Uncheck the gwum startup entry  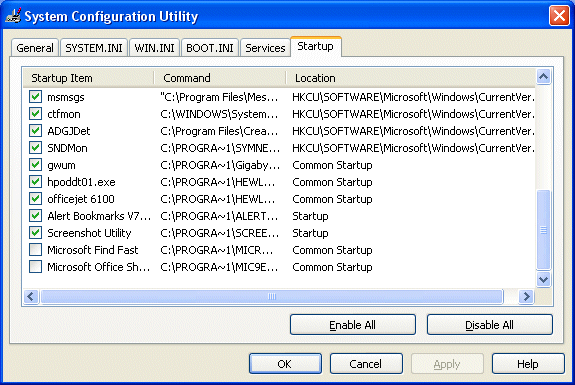click(36, 165)
